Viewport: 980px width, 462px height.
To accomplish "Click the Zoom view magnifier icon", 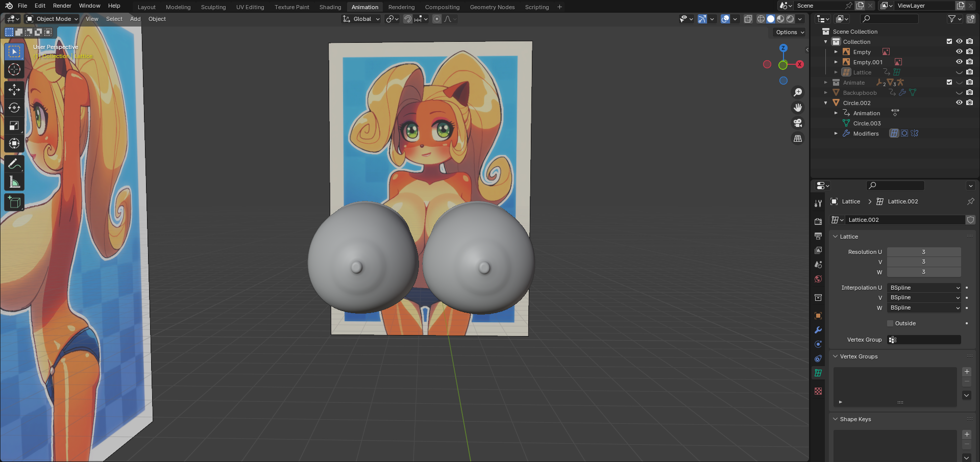I will (797, 92).
